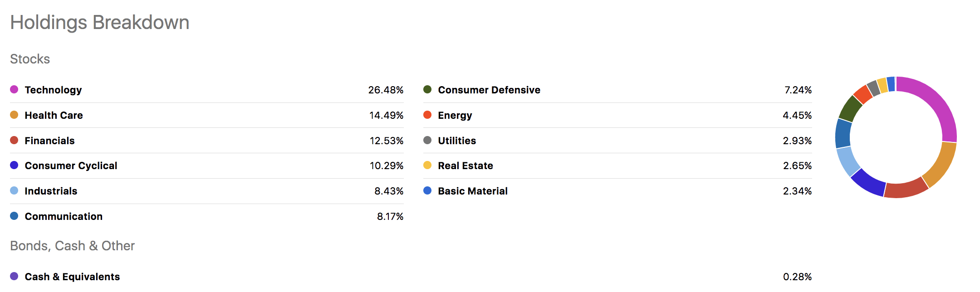Viewport: 980px width, 292px height.
Task: Click the Technology magenta legend dot
Action: click(14, 89)
